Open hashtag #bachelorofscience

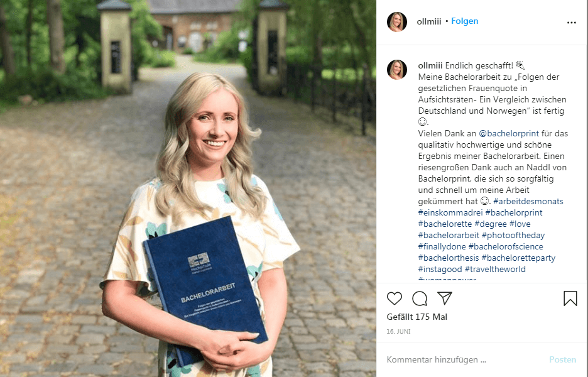click(506, 246)
